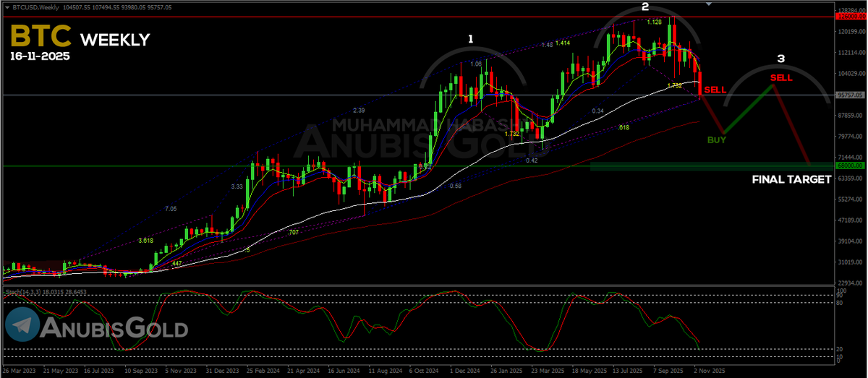Click the 1.128 Fibonacci ratio label

click(654, 22)
